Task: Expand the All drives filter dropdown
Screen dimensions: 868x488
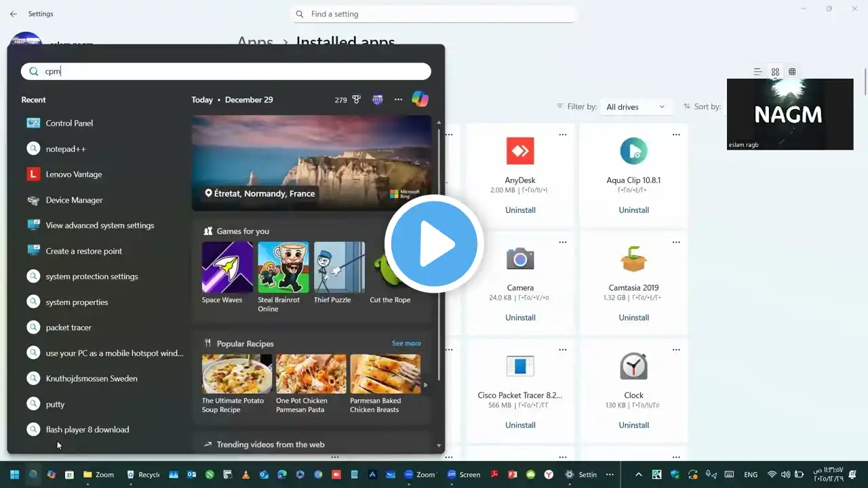Action: point(636,107)
